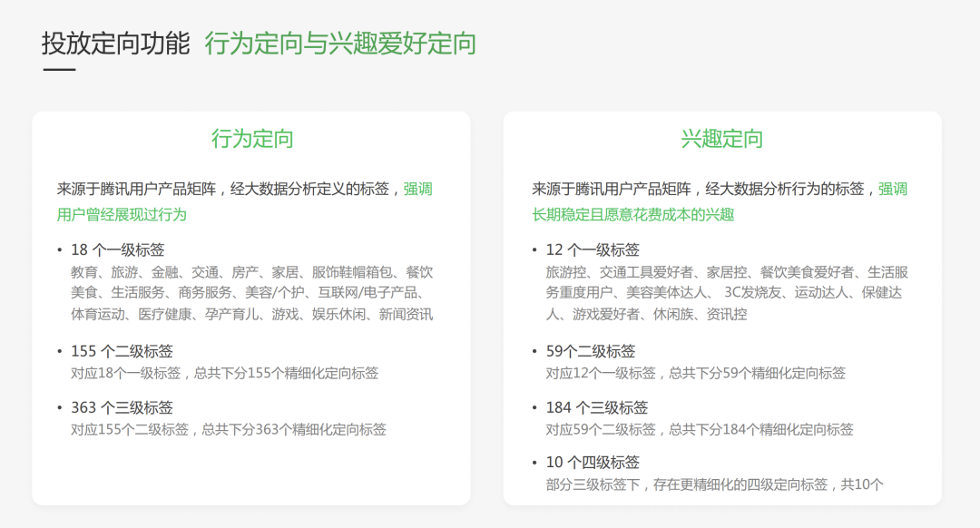
Task: Click the green subtitle 行为定向与兴趣爱好定向
Action: (x=340, y=44)
